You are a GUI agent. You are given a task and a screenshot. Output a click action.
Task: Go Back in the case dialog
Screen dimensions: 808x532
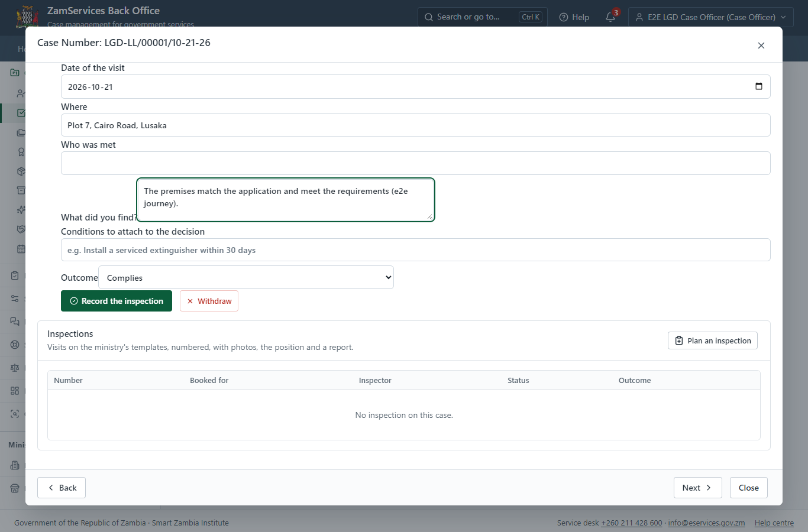pos(62,488)
